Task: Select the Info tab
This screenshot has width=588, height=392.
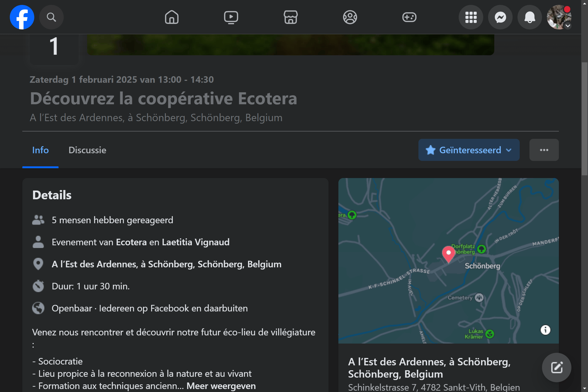Action: [x=40, y=150]
